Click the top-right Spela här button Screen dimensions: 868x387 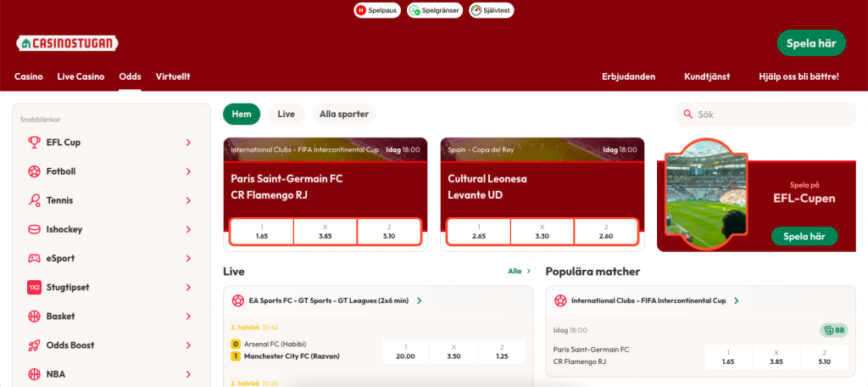tap(811, 43)
